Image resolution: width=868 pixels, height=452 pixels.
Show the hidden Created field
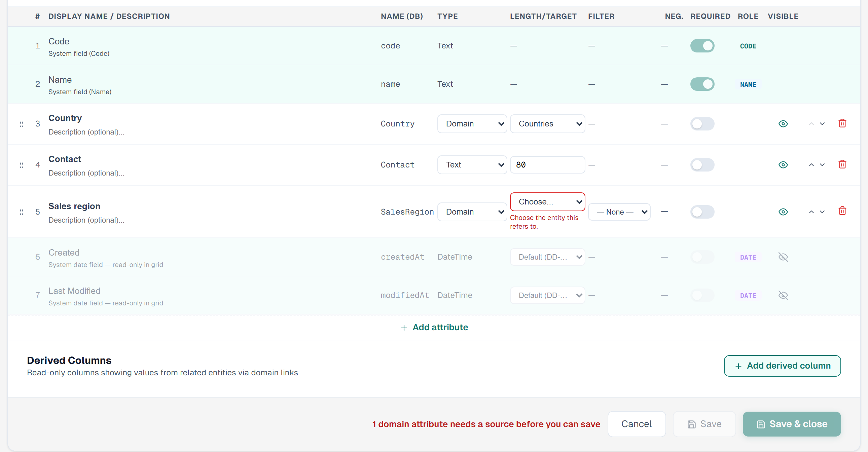(x=783, y=257)
